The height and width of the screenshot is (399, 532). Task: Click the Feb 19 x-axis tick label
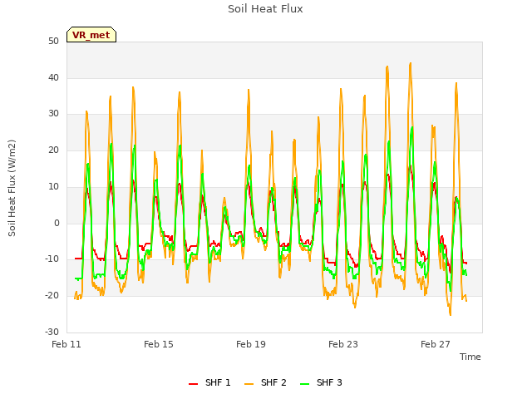[x=251, y=344]
